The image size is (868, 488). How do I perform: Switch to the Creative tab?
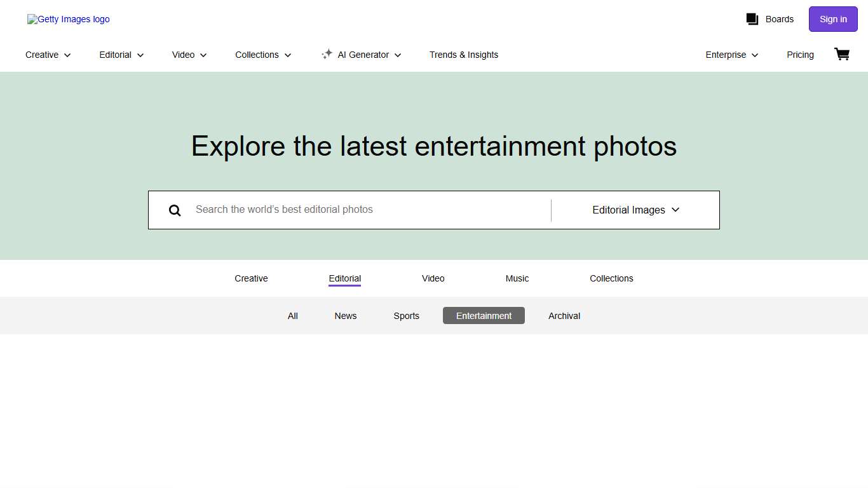[x=251, y=278]
